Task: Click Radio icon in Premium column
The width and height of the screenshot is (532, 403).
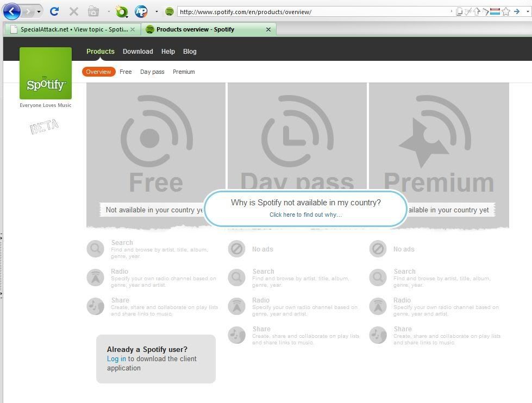Action: coord(378,306)
